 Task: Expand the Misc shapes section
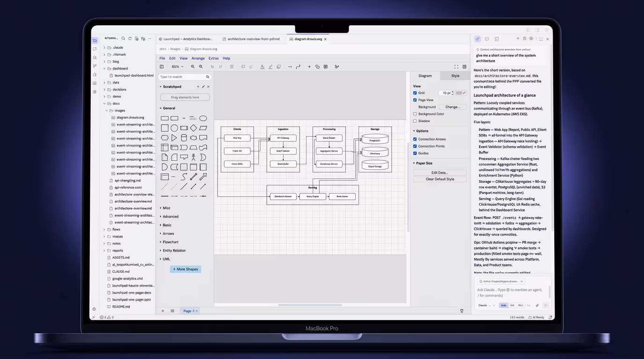coord(161,208)
